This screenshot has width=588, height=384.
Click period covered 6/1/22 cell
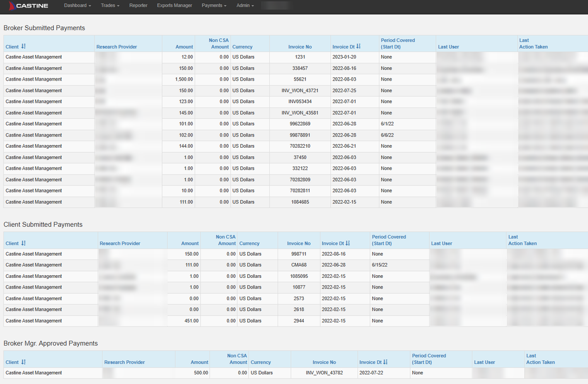tap(408, 124)
